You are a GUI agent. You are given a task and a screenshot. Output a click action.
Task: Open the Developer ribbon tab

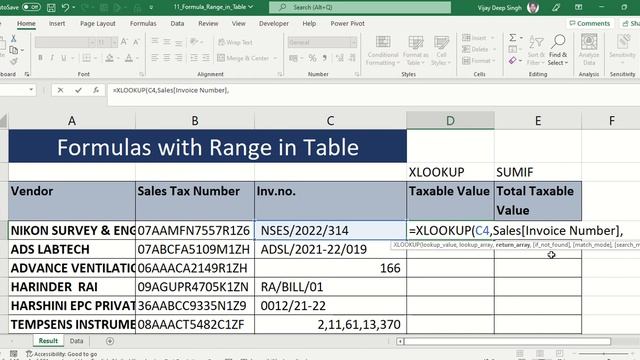273,24
